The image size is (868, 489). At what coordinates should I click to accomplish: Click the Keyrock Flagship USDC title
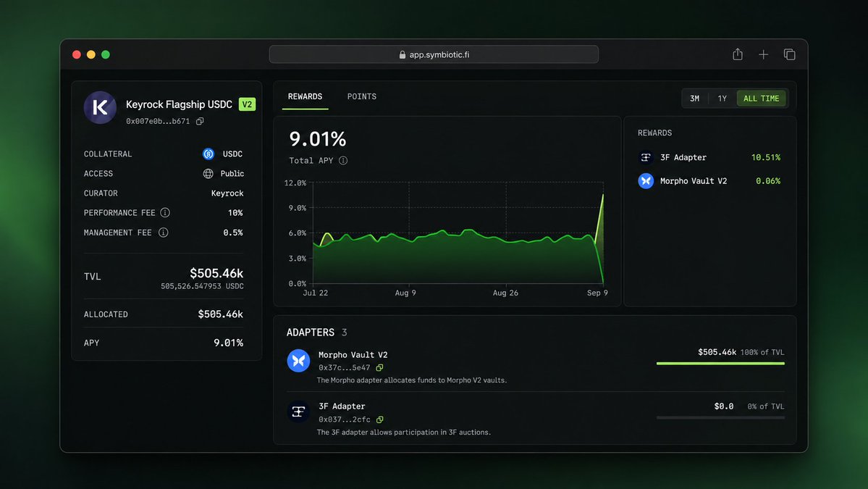click(x=179, y=104)
